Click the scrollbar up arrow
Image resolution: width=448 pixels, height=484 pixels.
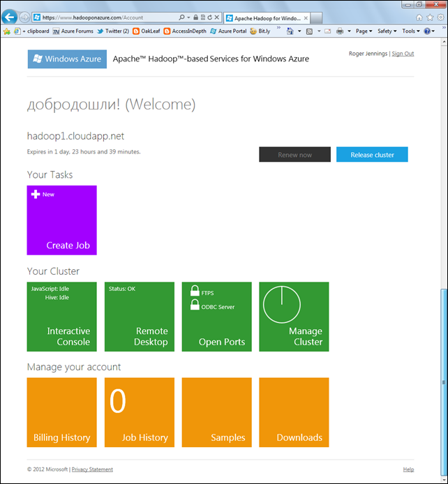pyautogui.click(x=444, y=41)
